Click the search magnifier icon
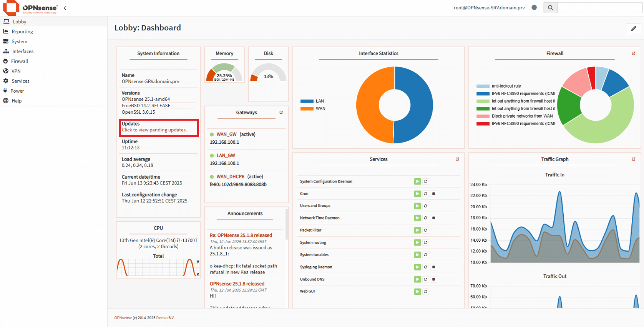Screen dimensions: 644x327 [550, 8]
